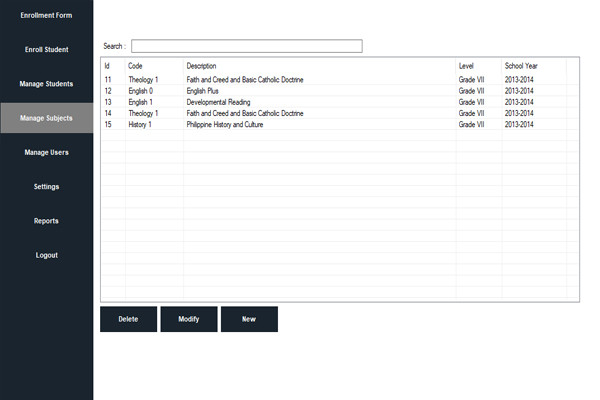Viewport: 600px width, 400px height.
Task: Click '2013-2014' in History 1 row
Action: [x=519, y=124]
